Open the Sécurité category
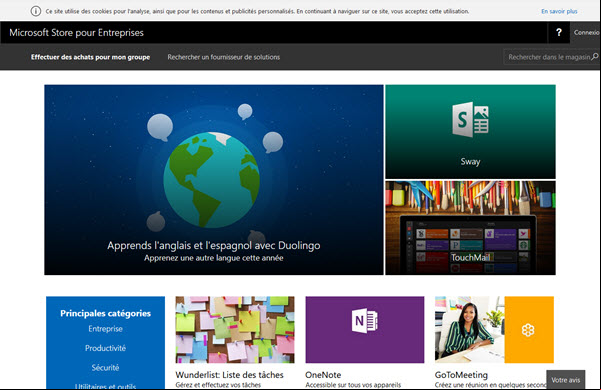This screenshot has height=390, width=601. pyautogui.click(x=105, y=368)
